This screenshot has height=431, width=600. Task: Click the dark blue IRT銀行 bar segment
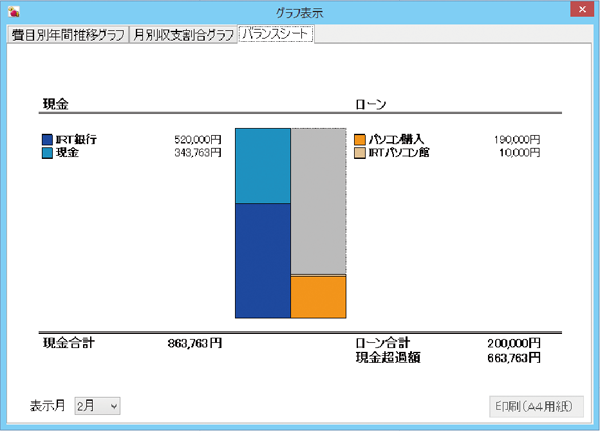point(262,260)
